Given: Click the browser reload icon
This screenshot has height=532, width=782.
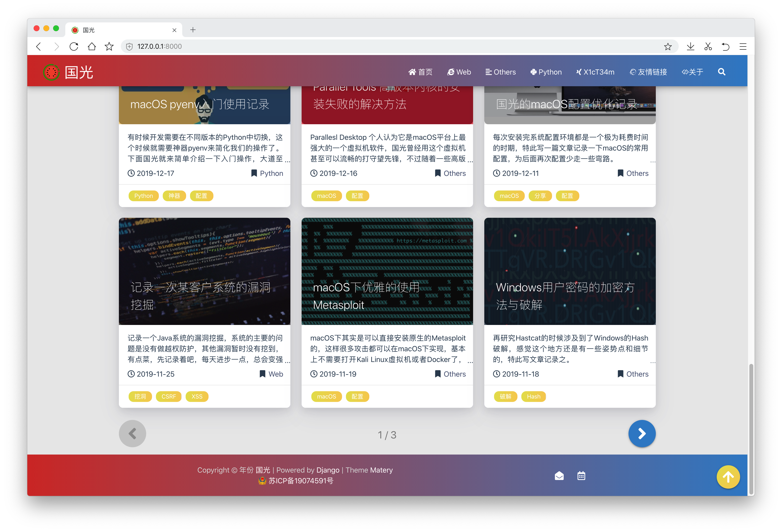Looking at the screenshot, I should (74, 47).
